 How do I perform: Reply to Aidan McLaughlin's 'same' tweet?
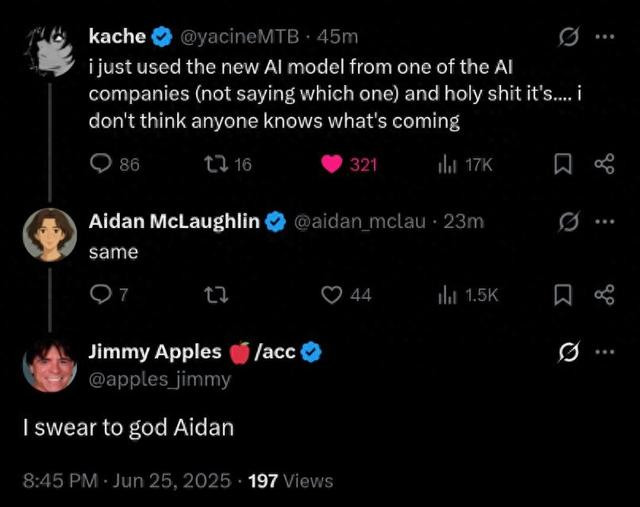click(x=109, y=294)
